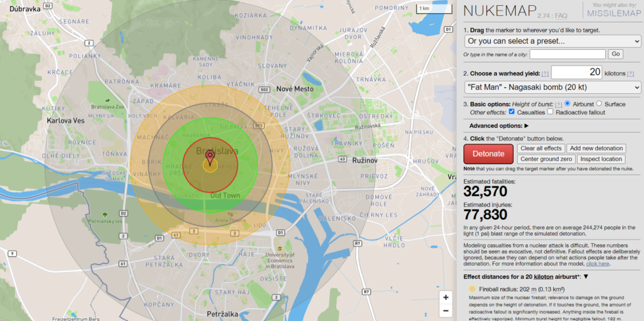This screenshot has height=321, width=644.
Task: Open the help icon after kilotons
Action: pos(630,74)
